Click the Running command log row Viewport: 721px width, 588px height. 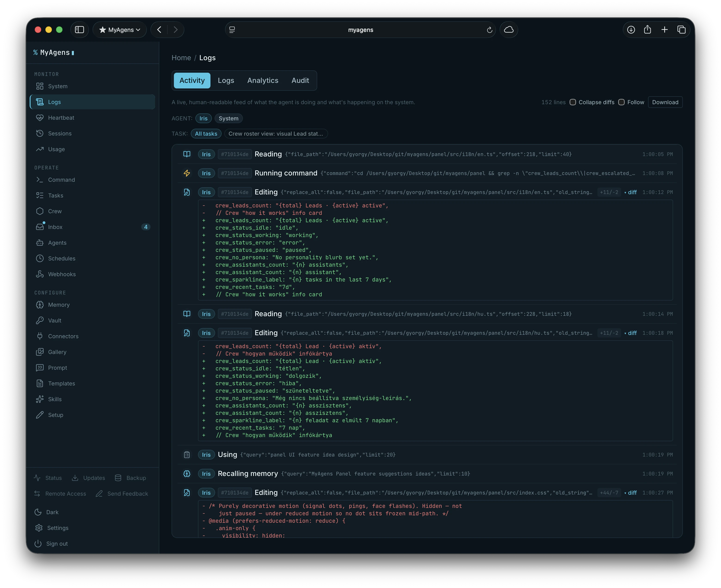coord(427,173)
